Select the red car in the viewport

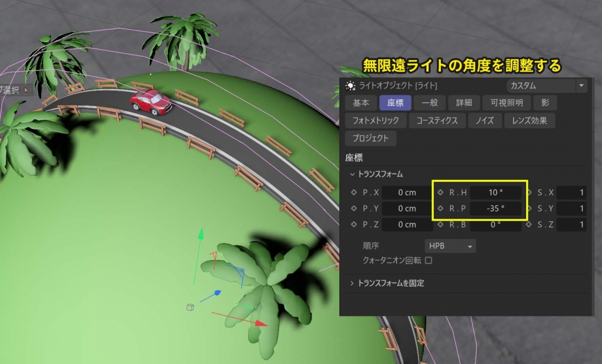[151, 102]
